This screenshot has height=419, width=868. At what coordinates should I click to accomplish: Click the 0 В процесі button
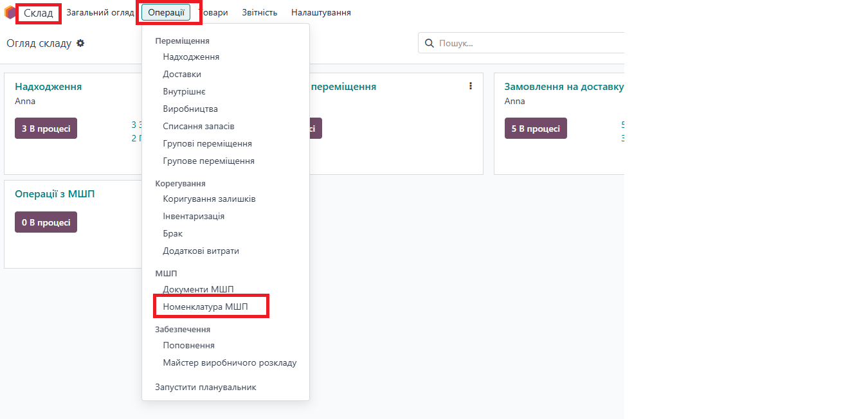pos(46,222)
